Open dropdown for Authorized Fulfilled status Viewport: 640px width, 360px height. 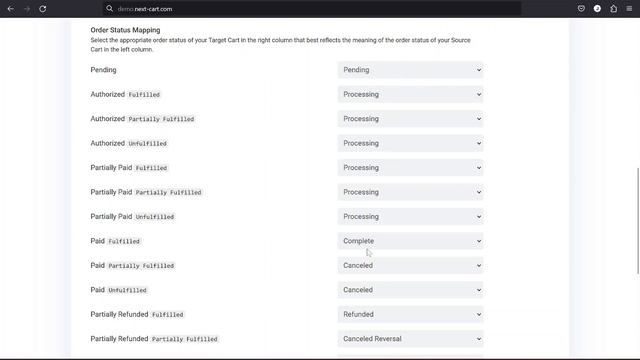click(x=410, y=94)
